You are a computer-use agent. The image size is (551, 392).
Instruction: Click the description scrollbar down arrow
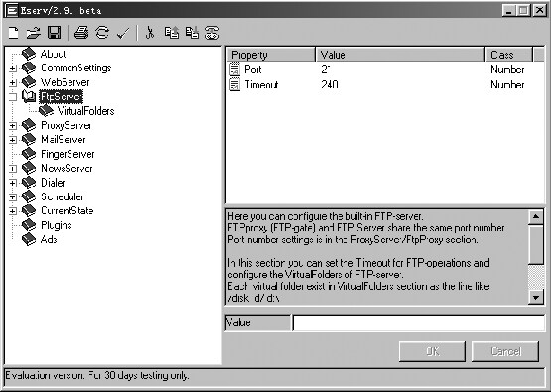tap(536, 297)
